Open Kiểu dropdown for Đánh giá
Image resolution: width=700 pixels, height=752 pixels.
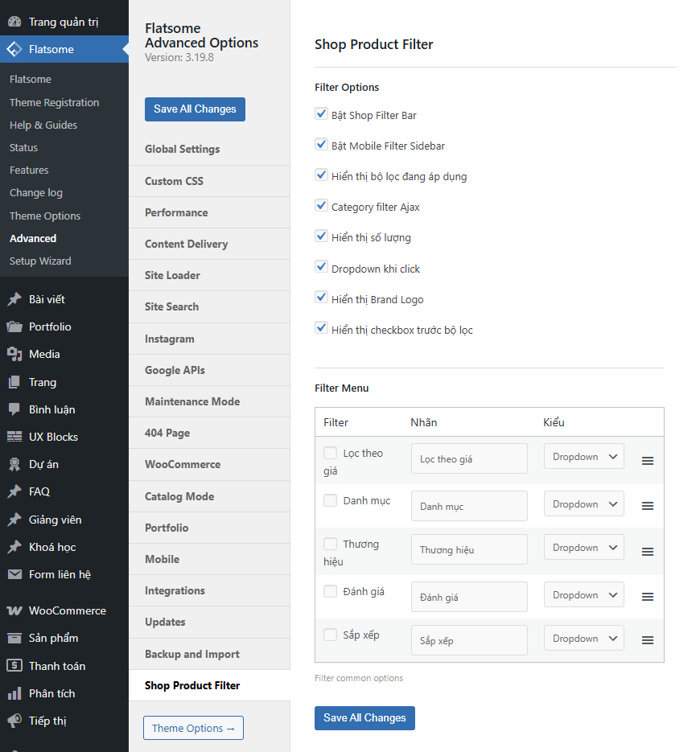tap(584, 594)
